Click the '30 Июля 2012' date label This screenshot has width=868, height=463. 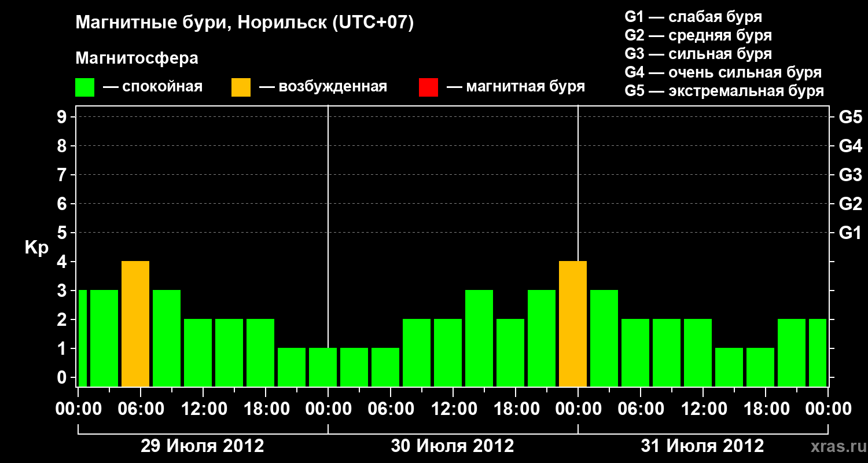(453, 446)
